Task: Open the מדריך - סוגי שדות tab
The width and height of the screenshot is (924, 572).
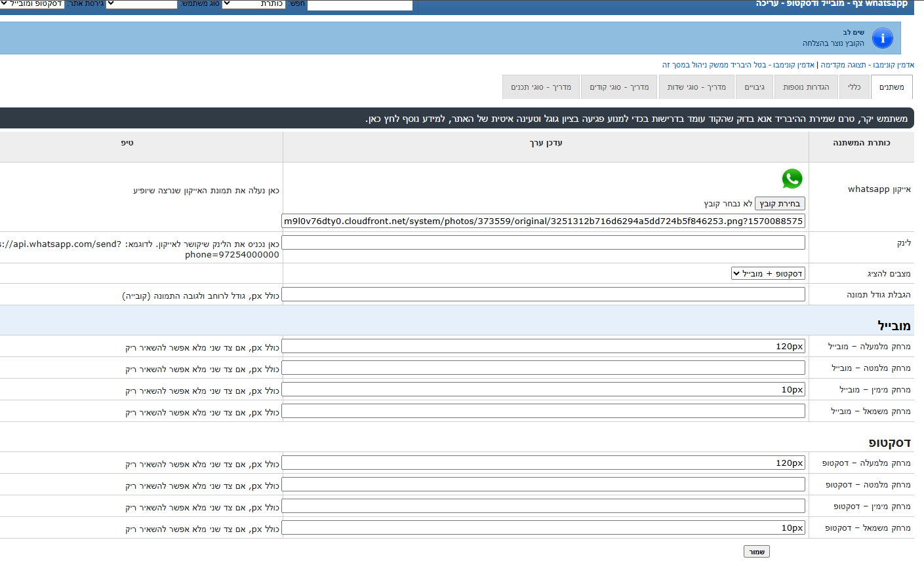Action: (696, 87)
